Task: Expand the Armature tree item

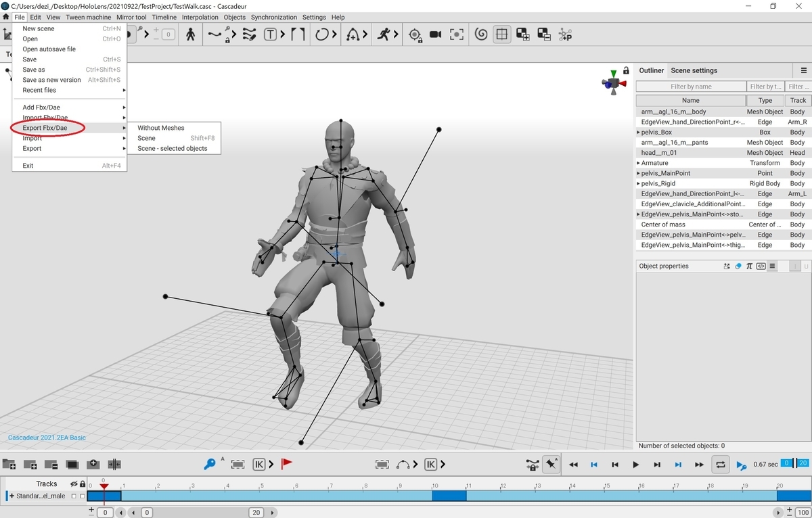Action: [638, 163]
